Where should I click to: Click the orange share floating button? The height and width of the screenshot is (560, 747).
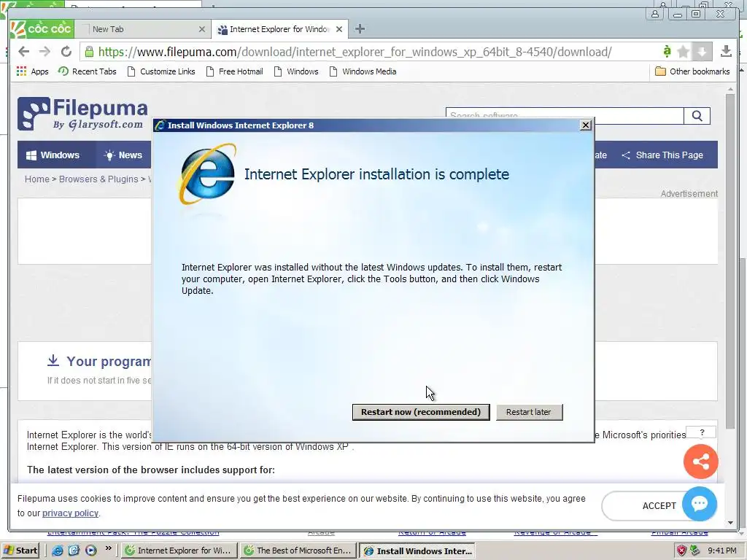click(700, 462)
